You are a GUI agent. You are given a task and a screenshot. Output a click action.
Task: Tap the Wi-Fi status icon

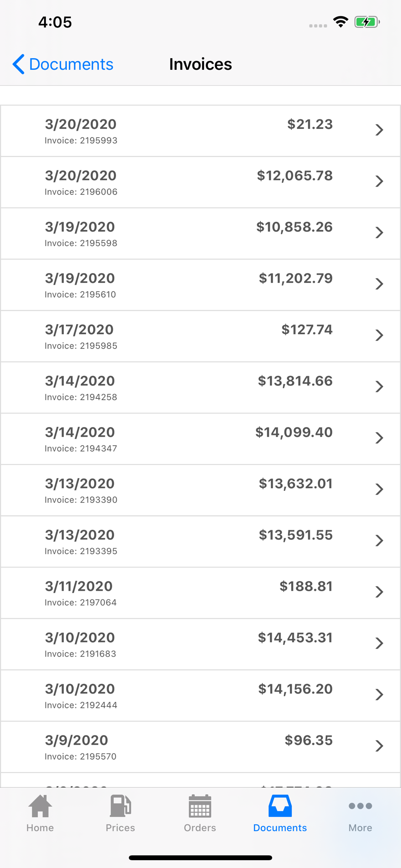pyautogui.click(x=341, y=22)
